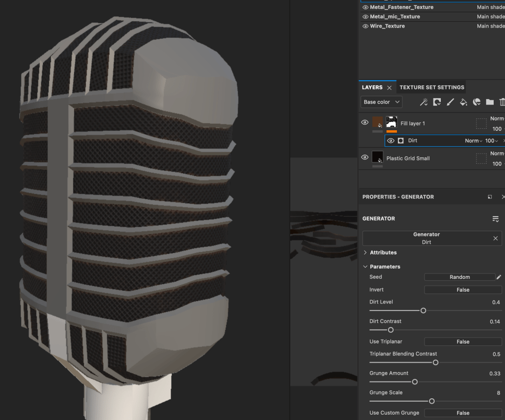Click the smart material icon in Layers toolbar
505x420 pixels.
pyautogui.click(x=477, y=102)
